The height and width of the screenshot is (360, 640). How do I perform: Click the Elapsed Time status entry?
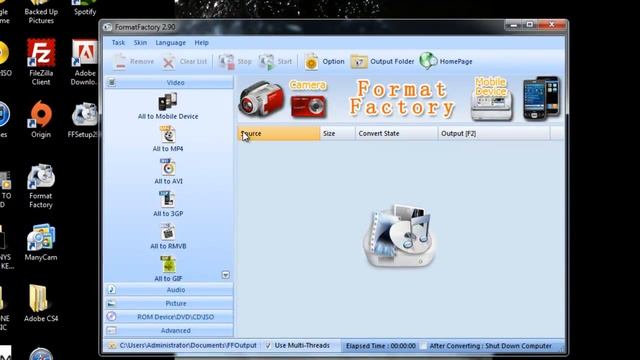[381, 346]
